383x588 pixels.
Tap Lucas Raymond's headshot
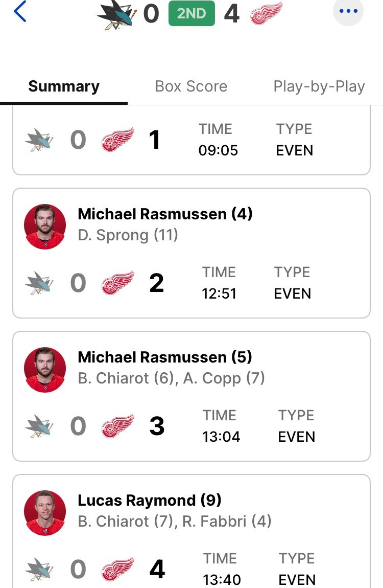[x=45, y=513]
